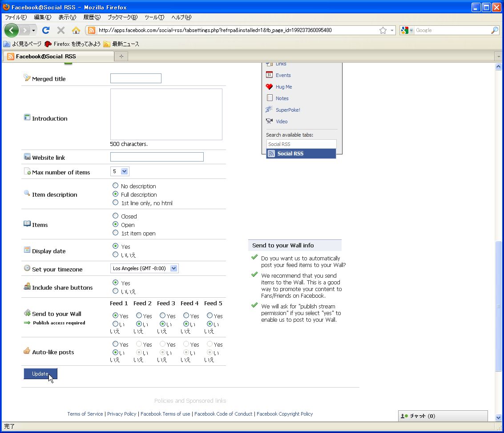Screen dimensions: 504x433
Task: Click the scrollbar down arrow
Action: click(x=498, y=417)
